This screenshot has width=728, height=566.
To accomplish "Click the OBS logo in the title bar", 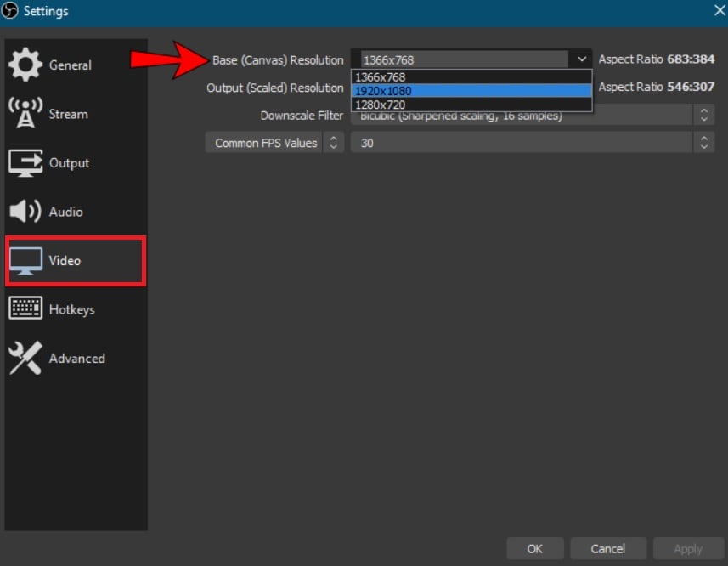I will click(12, 11).
